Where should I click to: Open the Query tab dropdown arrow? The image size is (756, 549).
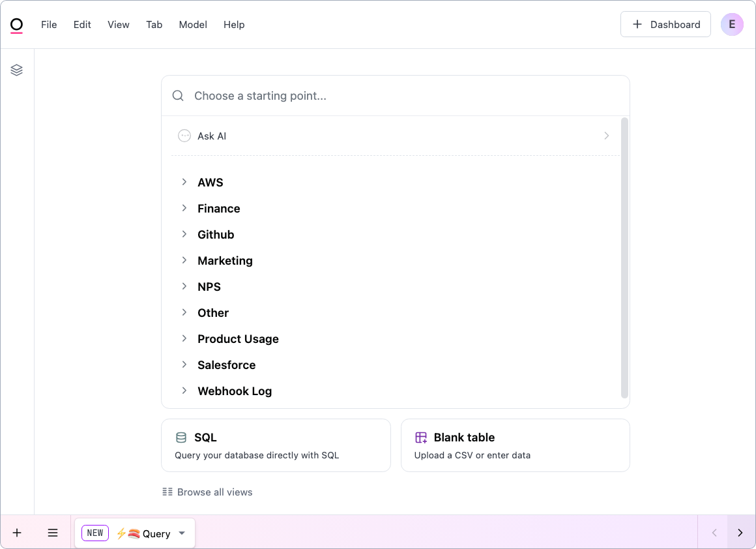(x=182, y=533)
